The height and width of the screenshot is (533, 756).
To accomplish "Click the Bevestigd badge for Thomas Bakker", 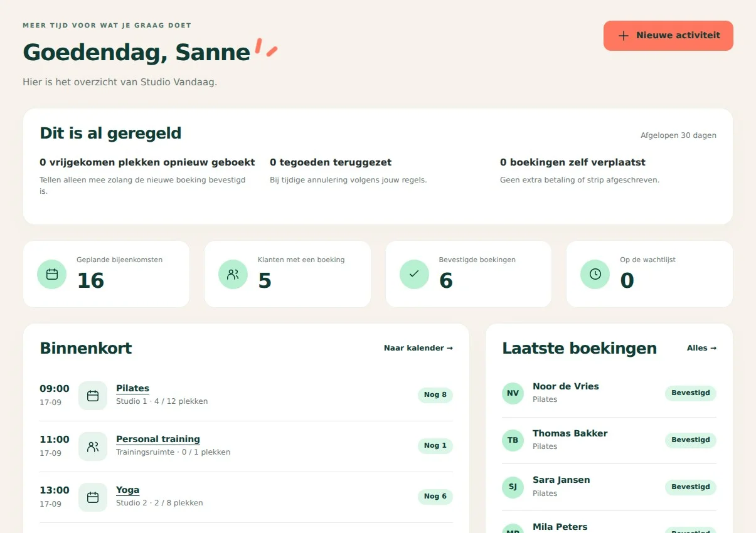I will [691, 440].
